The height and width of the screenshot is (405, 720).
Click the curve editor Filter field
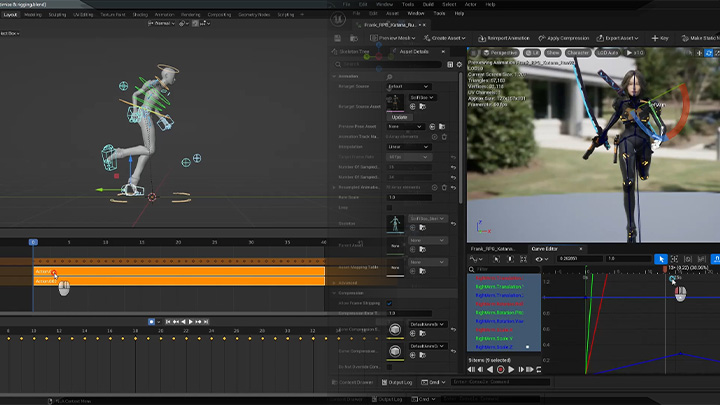click(x=504, y=269)
